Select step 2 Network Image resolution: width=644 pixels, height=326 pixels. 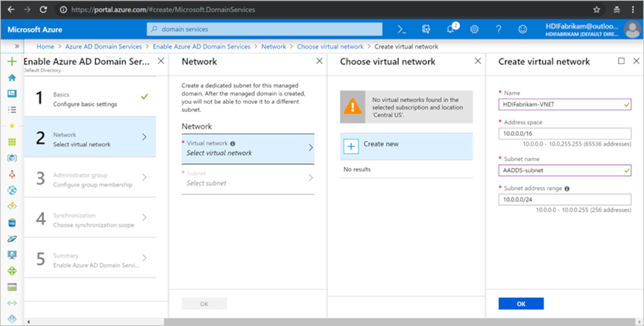pos(90,139)
